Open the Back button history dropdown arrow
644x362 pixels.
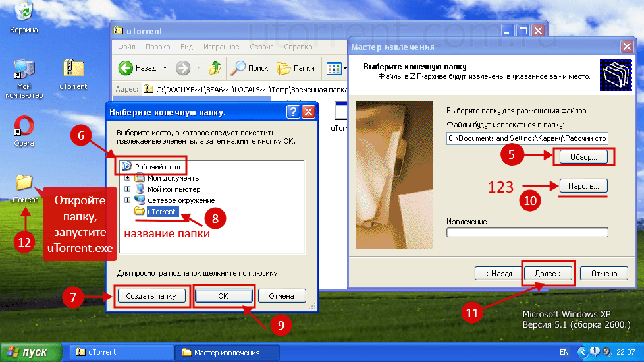[x=165, y=68]
